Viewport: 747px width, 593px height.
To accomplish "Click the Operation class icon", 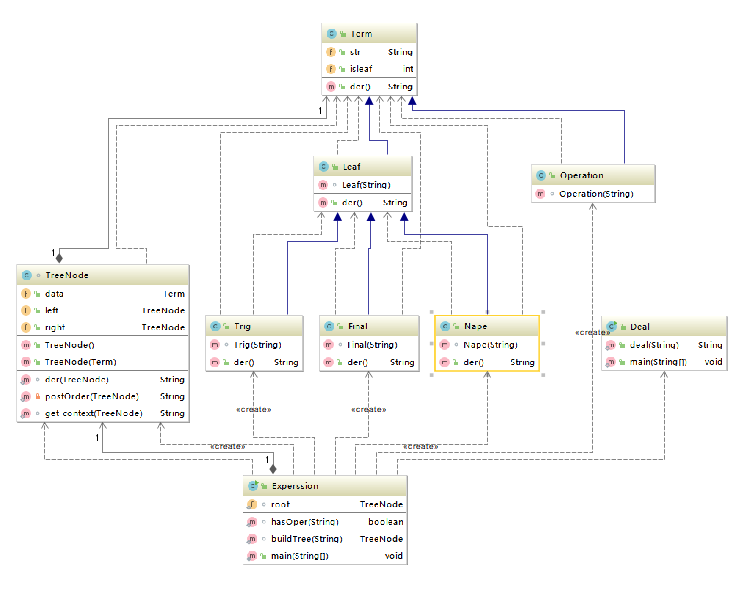I will 541,175.
